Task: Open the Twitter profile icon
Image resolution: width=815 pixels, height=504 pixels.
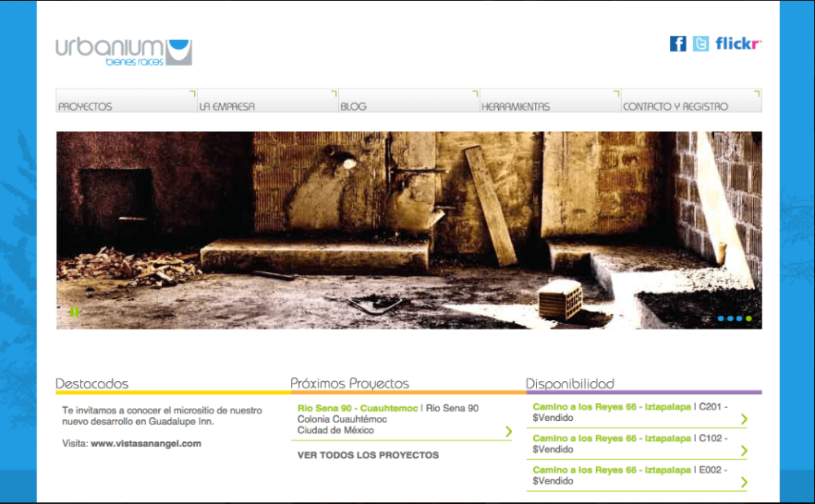Action: coord(701,44)
